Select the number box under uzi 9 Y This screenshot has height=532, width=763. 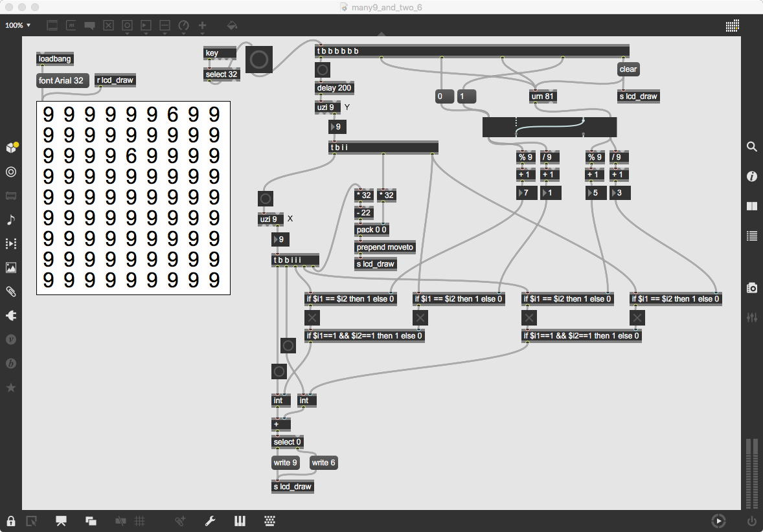(337, 127)
